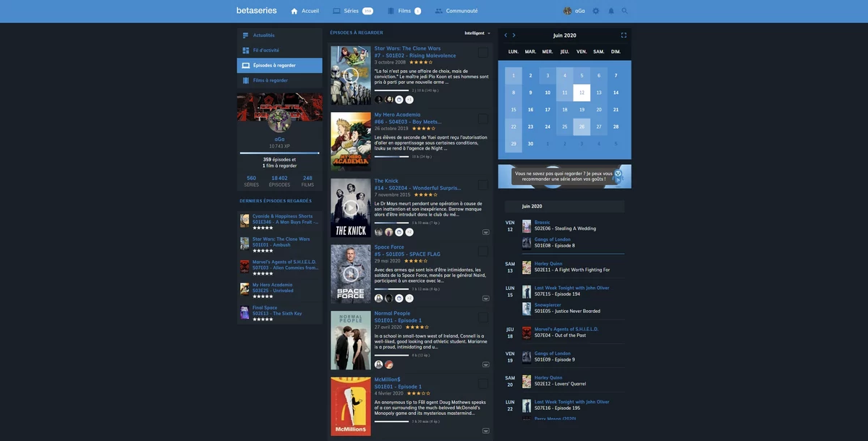
Task: Click the Normal People poster thumbnail
Action: pyautogui.click(x=351, y=341)
